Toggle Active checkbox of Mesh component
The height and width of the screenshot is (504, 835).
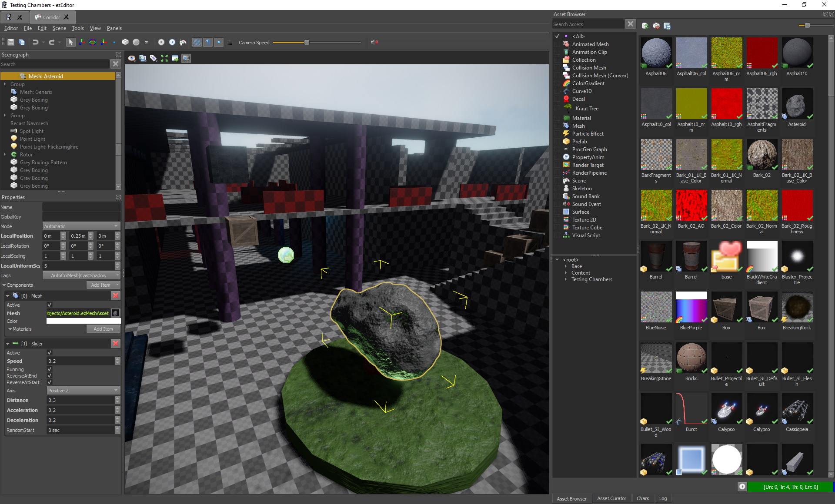(x=50, y=305)
